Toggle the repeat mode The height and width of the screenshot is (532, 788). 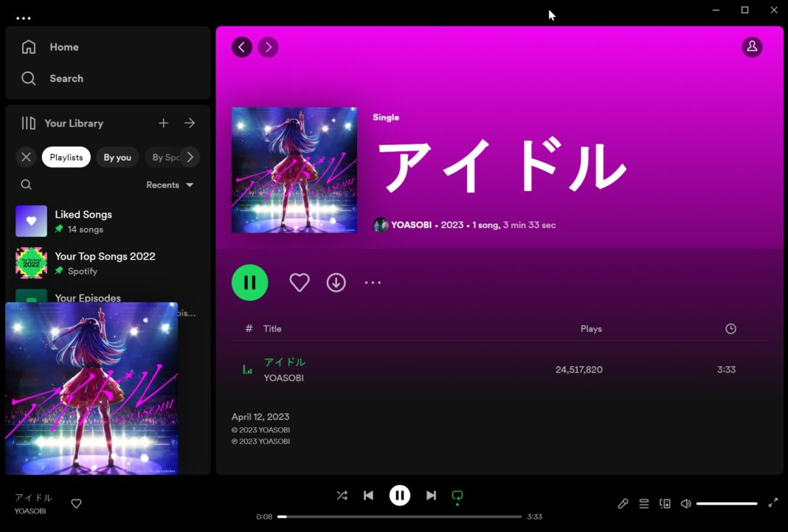pos(457,496)
